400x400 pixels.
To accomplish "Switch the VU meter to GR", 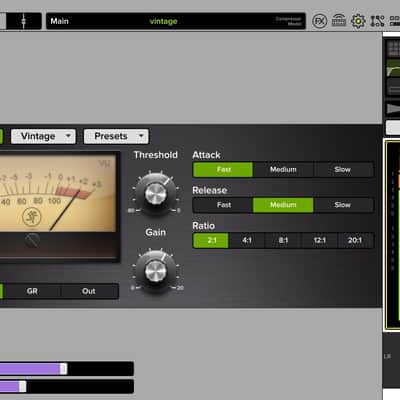I will [x=32, y=291].
